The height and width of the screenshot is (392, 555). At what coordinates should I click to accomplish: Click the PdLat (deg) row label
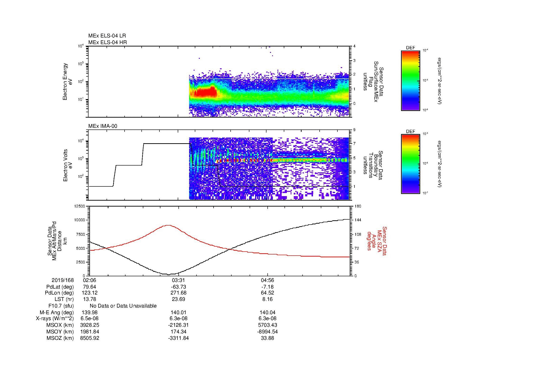60,287
